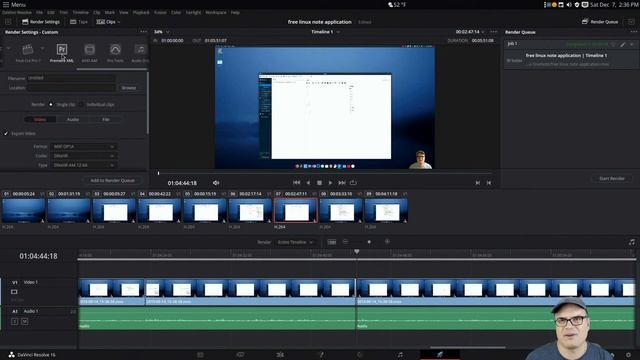Open the Linux Menu launcher button
640x360 pixels.
[15, 4]
